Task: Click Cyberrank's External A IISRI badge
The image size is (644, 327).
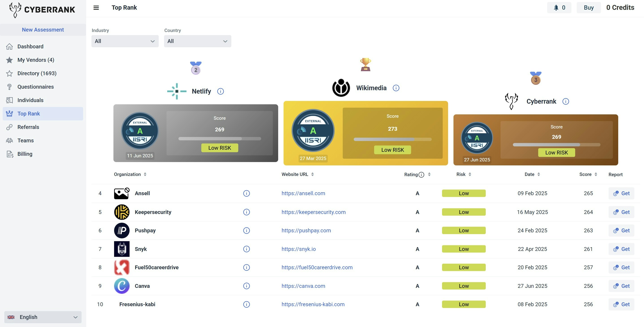Action: click(x=477, y=138)
